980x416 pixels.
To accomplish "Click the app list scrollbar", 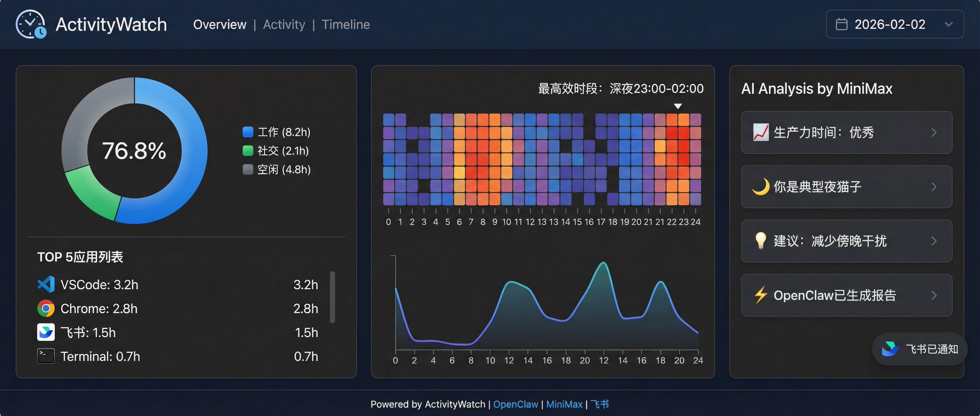I will (x=333, y=297).
